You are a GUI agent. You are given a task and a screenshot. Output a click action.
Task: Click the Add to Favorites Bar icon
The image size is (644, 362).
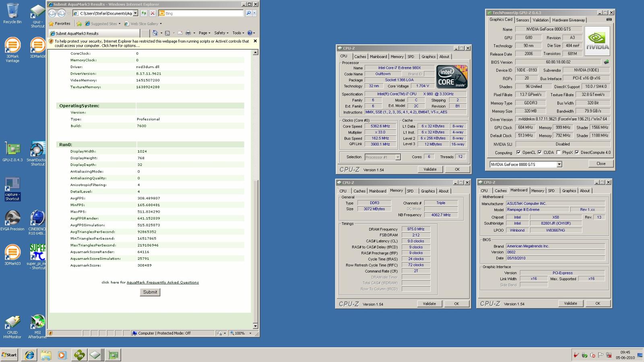coord(79,24)
